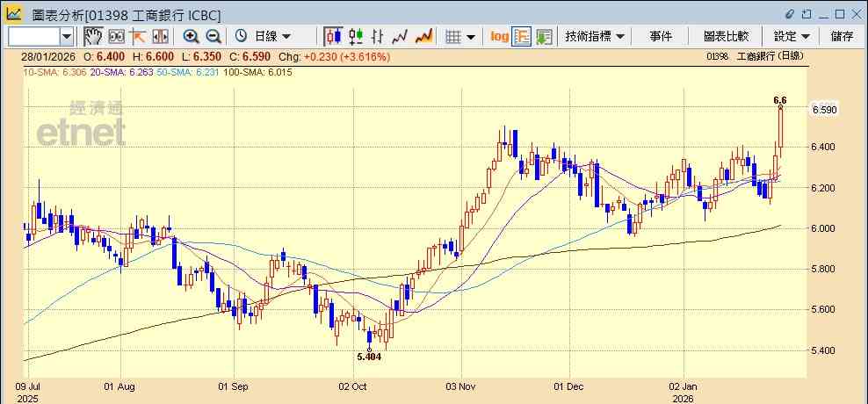Screen dimensions: 868x404
Task: Click the pop-out window icon in title bar
Action: [807, 14]
